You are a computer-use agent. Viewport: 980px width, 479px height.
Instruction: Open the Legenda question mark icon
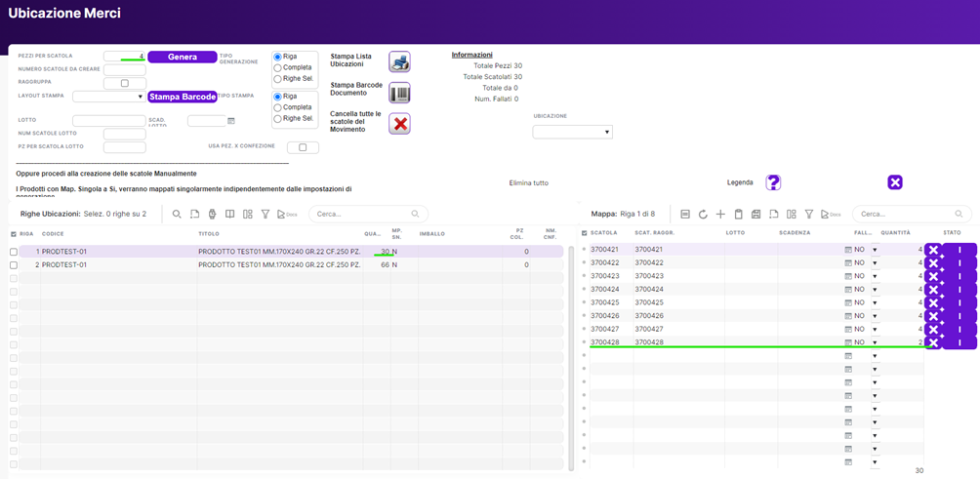(x=773, y=182)
